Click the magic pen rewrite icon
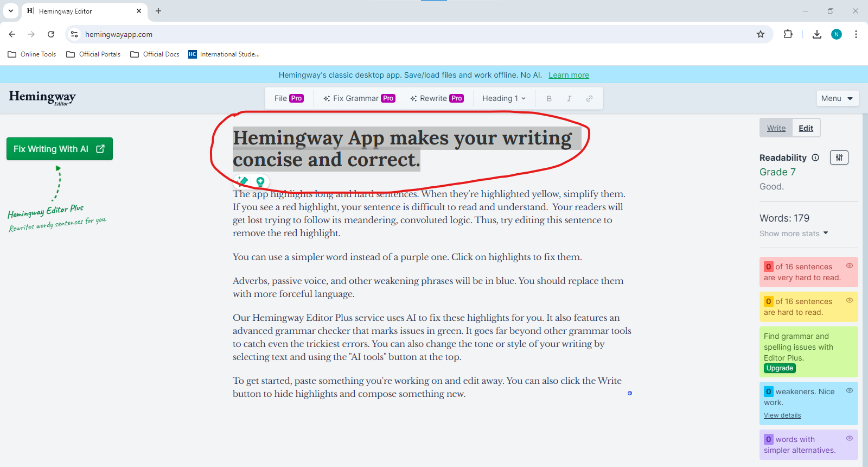868x467 pixels. click(242, 181)
